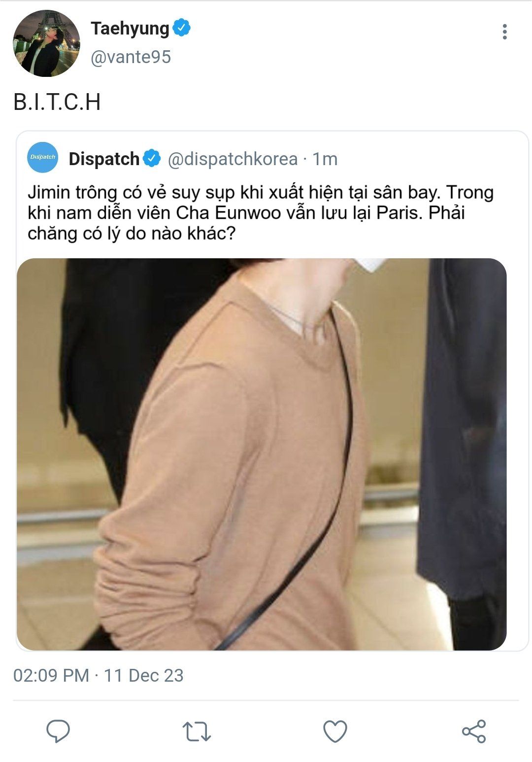Click Dispatch's verified checkmark badge

[x=152, y=159]
